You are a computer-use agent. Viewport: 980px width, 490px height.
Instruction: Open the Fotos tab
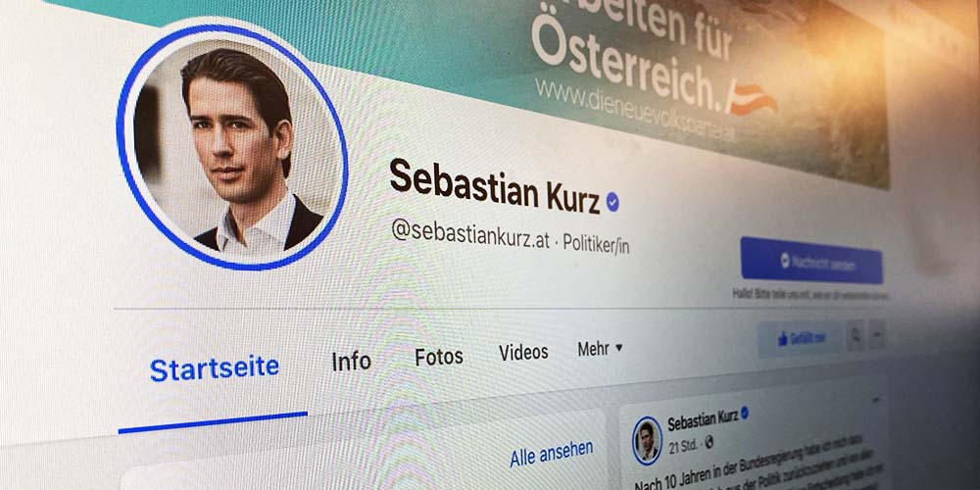tap(439, 357)
